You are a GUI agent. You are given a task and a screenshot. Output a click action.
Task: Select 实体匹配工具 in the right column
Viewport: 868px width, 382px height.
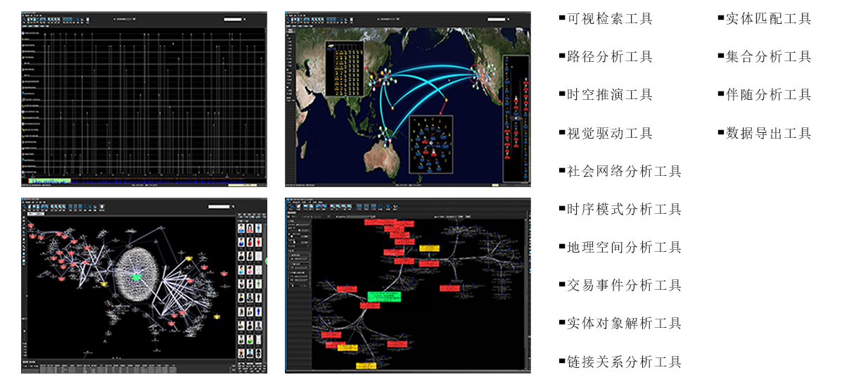tap(768, 19)
